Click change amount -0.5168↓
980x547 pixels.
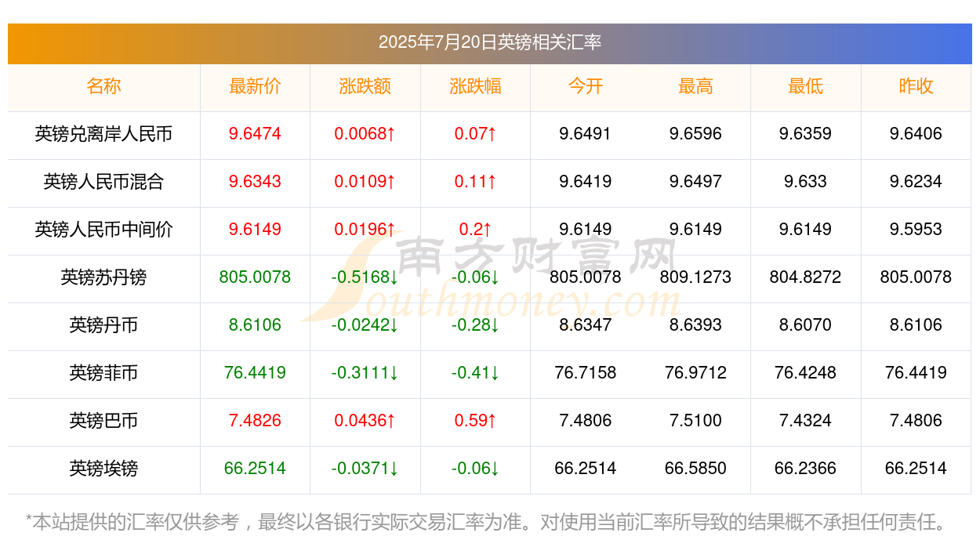pos(365,277)
